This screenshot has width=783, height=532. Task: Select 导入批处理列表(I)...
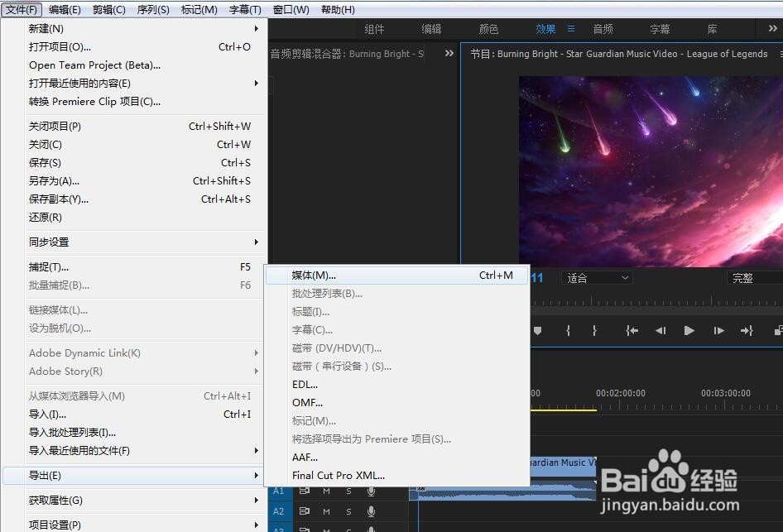tap(134, 432)
